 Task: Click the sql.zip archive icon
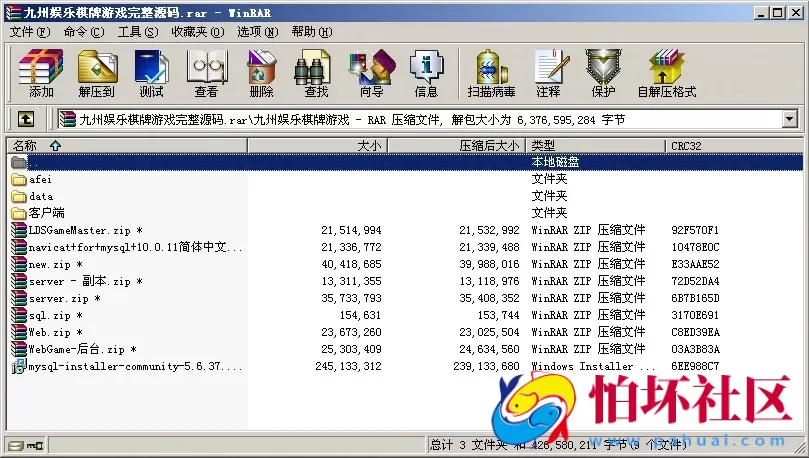coord(19,315)
